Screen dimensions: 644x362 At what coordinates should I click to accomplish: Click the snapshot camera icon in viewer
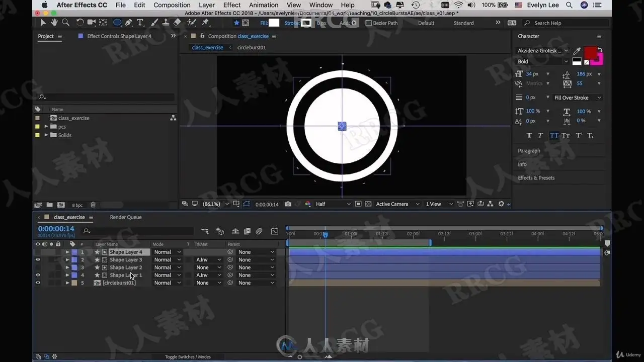[288, 204]
